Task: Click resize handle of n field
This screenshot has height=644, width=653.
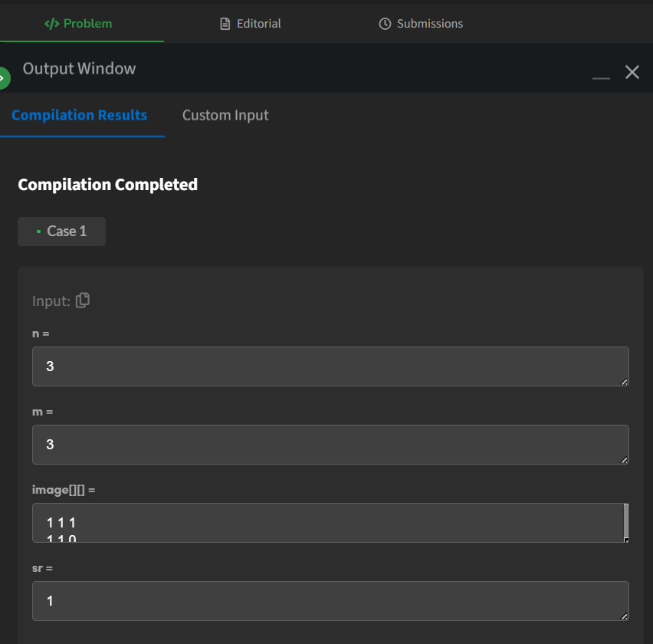Action: [624, 382]
